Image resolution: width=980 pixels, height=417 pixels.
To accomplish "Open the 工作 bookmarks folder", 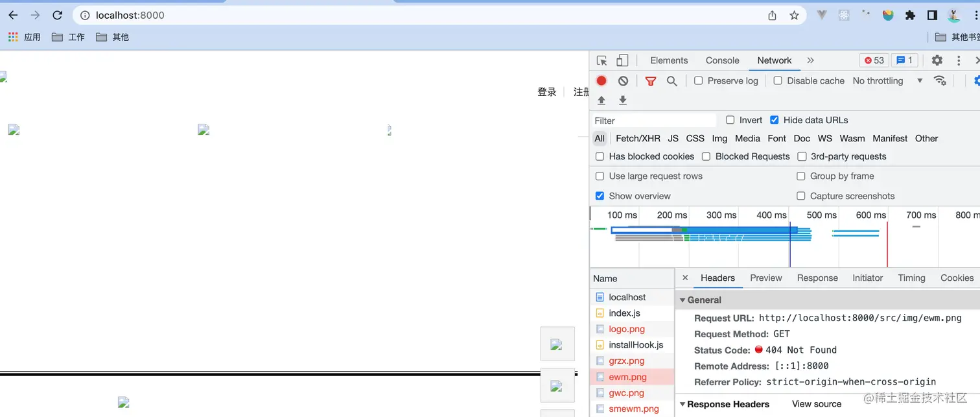I will 68,37.
